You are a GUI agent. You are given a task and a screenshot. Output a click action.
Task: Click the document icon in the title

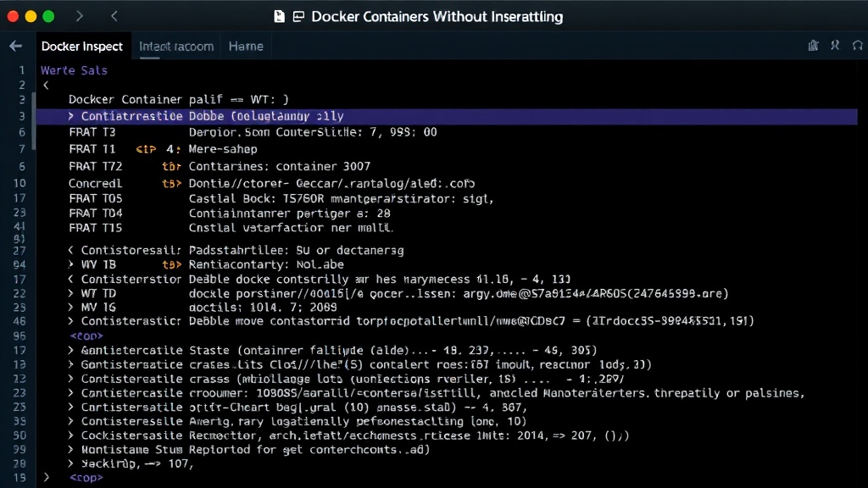pos(280,17)
